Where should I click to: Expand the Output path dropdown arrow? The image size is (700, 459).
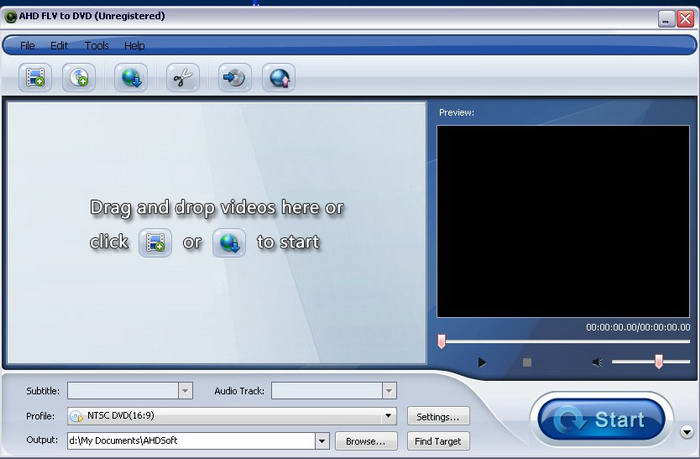pos(322,441)
